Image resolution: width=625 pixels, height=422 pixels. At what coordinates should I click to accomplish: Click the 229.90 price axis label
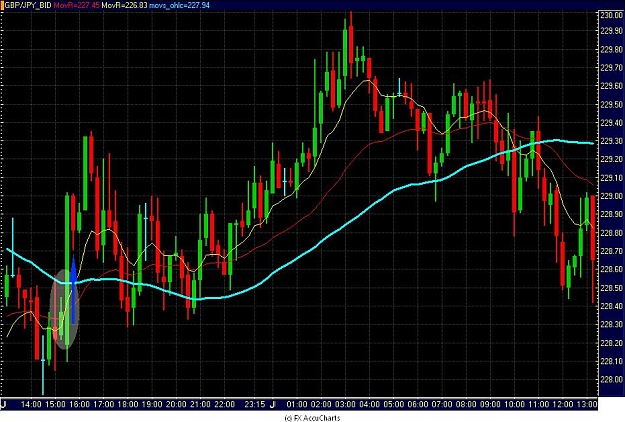(611, 31)
